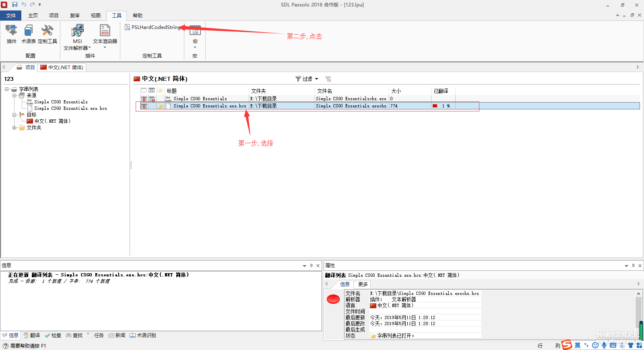Select Simple CSGO Essentials.exe.hcs list row

pos(209,106)
